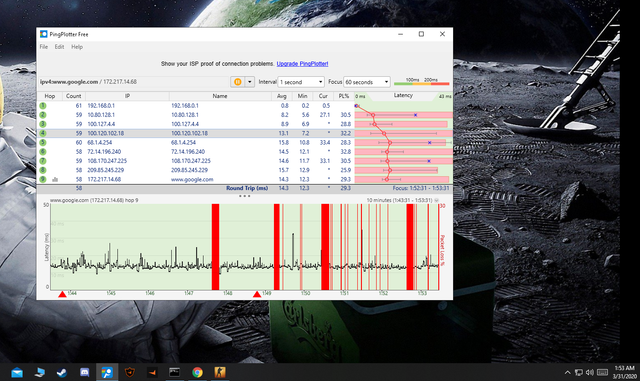The height and width of the screenshot is (381, 640).
Task: Click the Avg column header
Action: (282, 96)
